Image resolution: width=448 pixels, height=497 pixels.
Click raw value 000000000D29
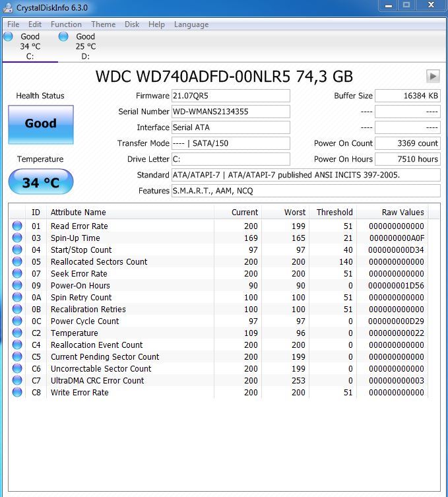pyautogui.click(x=396, y=321)
